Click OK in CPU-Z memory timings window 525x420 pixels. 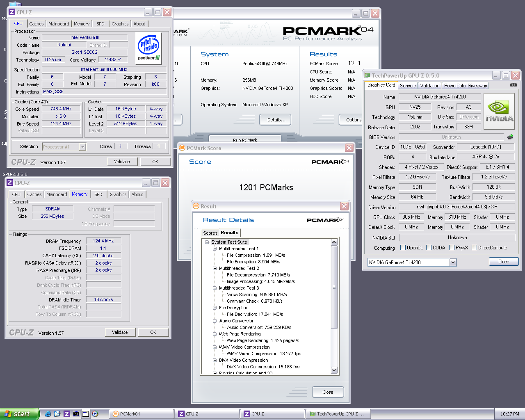click(x=153, y=332)
